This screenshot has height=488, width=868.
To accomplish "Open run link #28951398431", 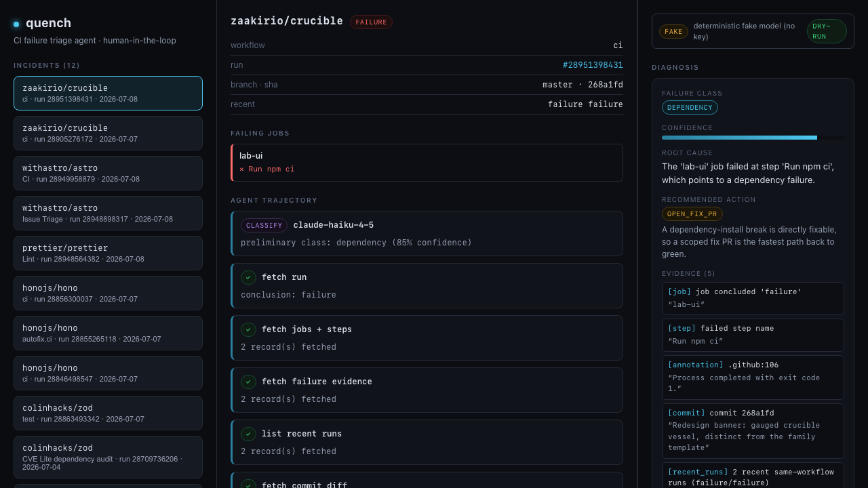I will [x=593, y=65].
